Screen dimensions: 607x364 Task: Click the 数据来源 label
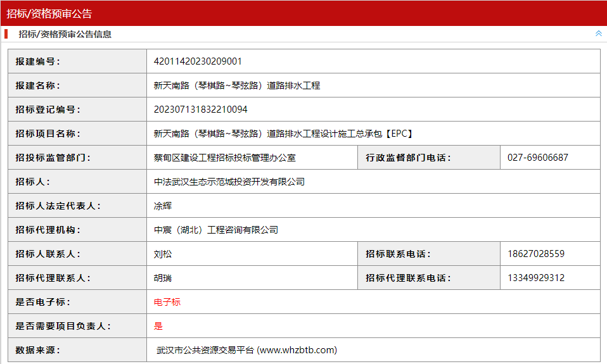pyautogui.click(x=37, y=350)
